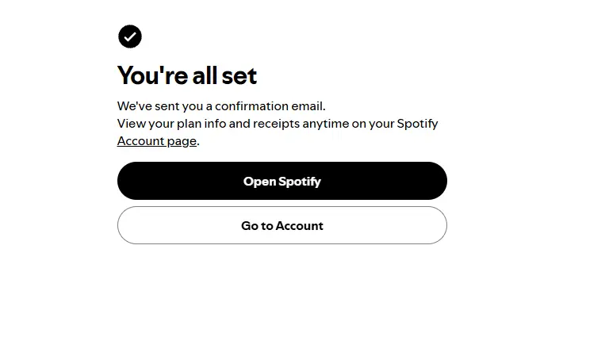Select the white tick inside the black circle
This screenshot has height=364, width=609.
(x=130, y=37)
